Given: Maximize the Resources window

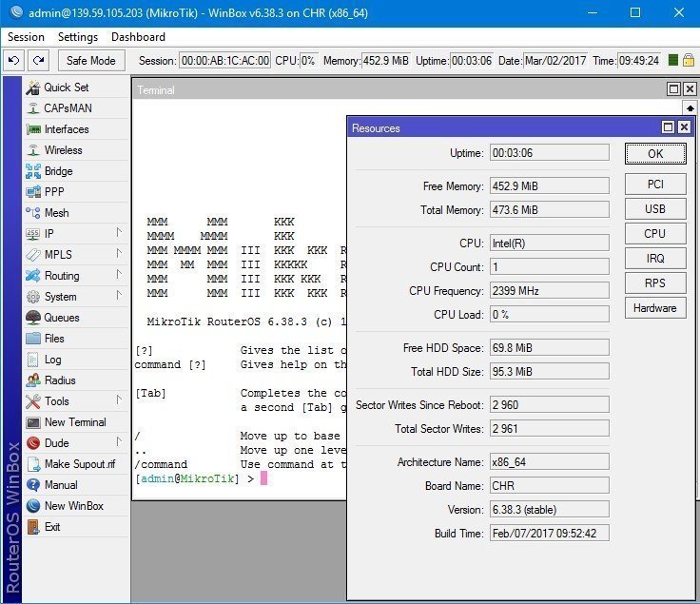Looking at the screenshot, I should click(668, 127).
